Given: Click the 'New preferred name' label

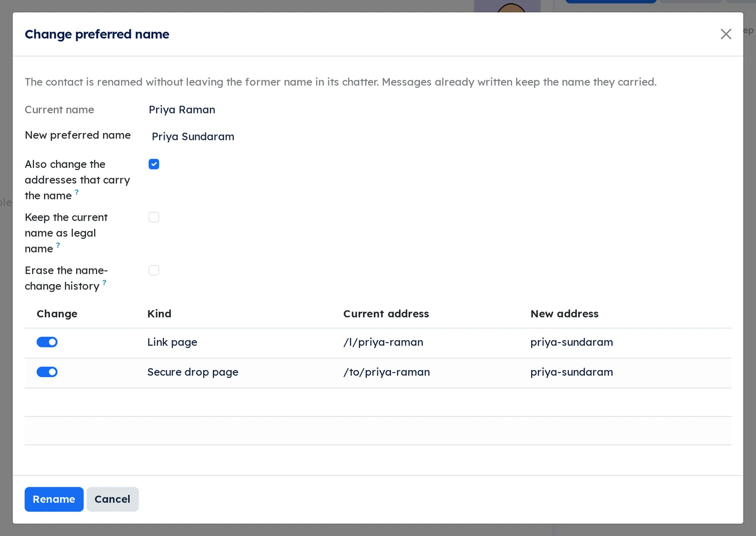Looking at the screenshot, I should (x=77, y=135).
